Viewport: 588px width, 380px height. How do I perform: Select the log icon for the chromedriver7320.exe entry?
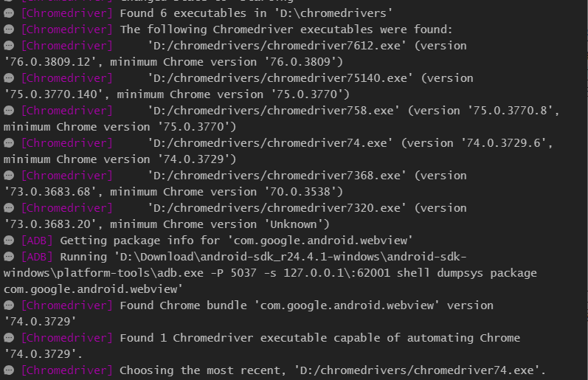tap(9, 208)
